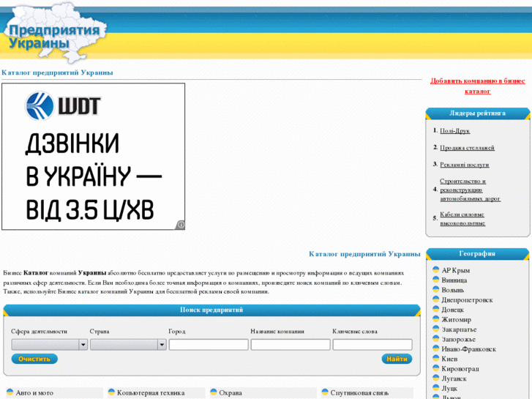
Task: Click the Ключевые слова input field
Action: pyautogui.click(x=372, y=345)
